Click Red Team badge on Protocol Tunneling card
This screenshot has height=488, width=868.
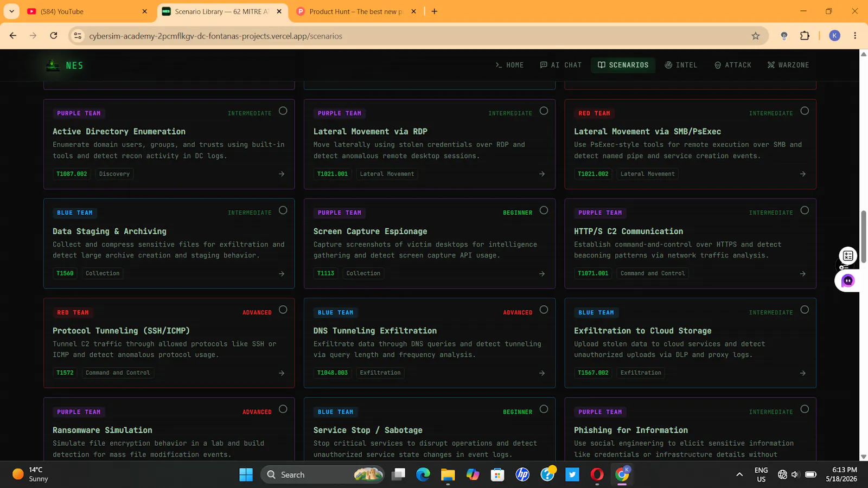(73, 313)
